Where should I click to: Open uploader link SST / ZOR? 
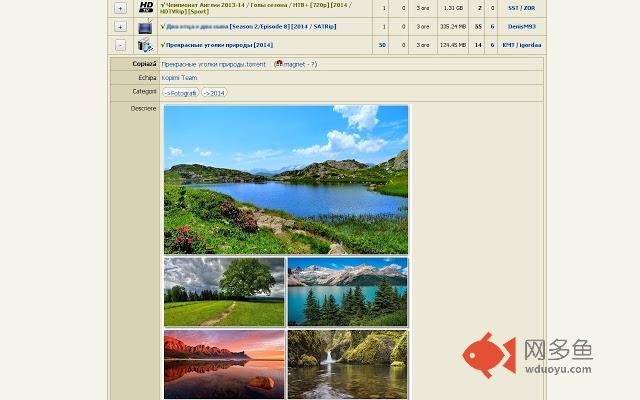(521, 8)
